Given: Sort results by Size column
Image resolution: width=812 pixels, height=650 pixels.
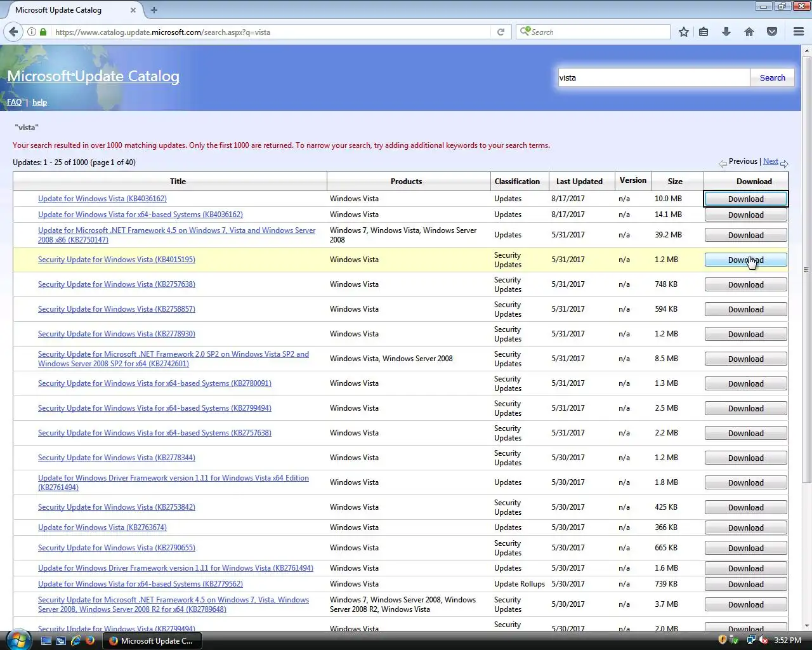Looking at the screenshot, I should (675, 182).
